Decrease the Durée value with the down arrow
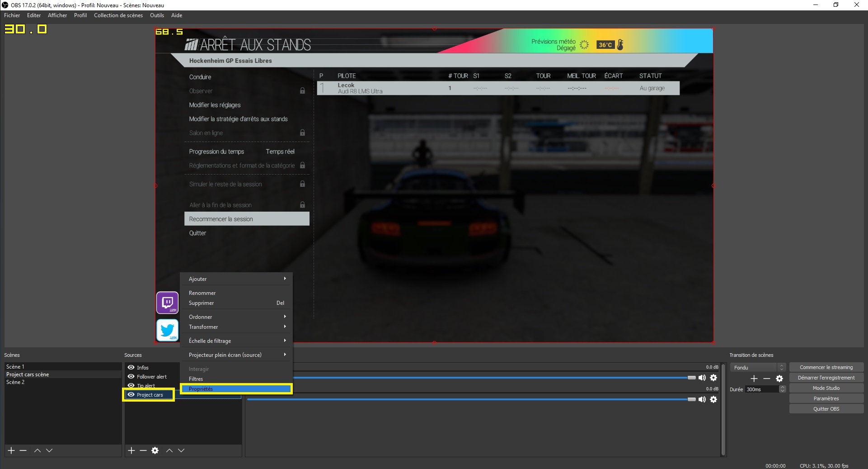868x469 pixels. coord(783,391)
